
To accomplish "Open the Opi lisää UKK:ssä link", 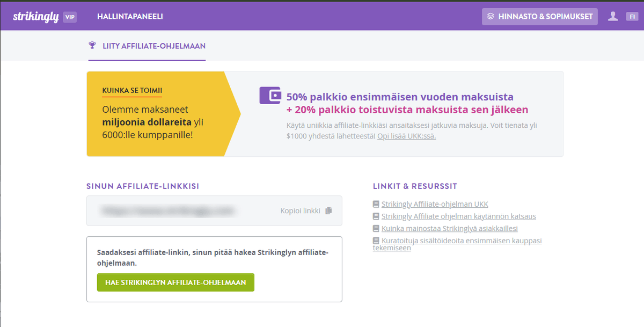I will click(407, 136).
